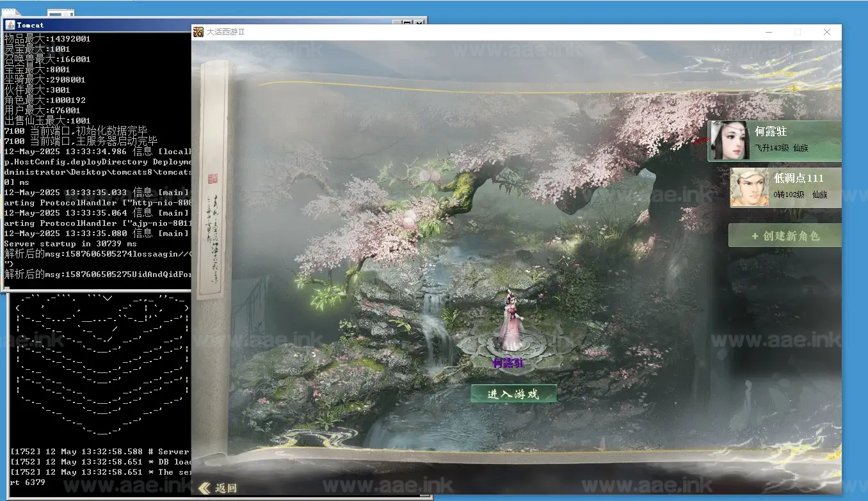
Task: Click the 13:32:58.651 * DB load line
Action: click(100, 462)
